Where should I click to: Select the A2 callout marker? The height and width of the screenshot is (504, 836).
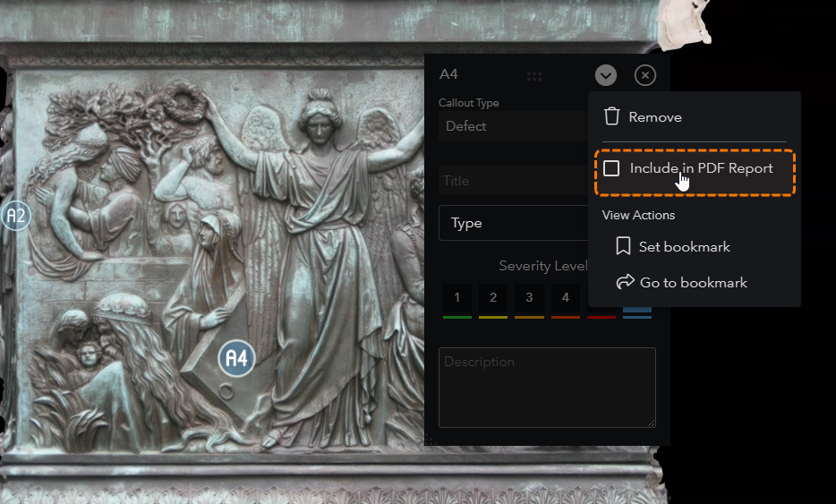pyautogui.click(x=15, y=216)
